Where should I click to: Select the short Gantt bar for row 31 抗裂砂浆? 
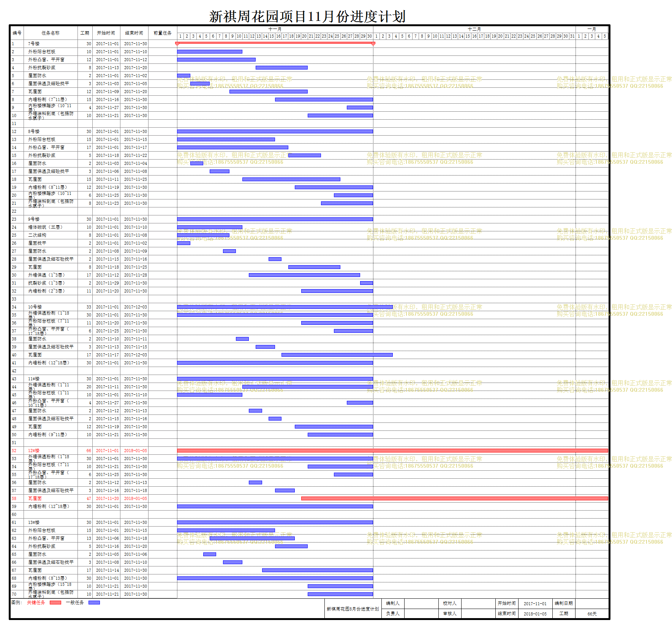(x=367, y=283)
